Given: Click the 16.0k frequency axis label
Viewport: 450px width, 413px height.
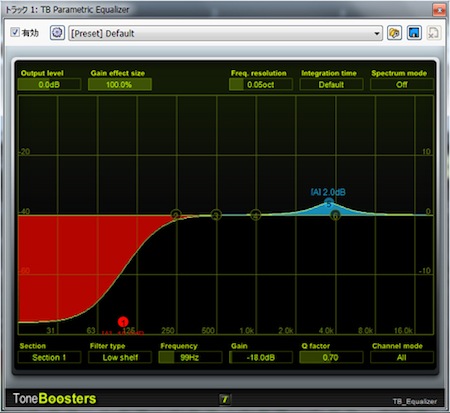Looking at the screenshot, I should [x=403, y=331].
